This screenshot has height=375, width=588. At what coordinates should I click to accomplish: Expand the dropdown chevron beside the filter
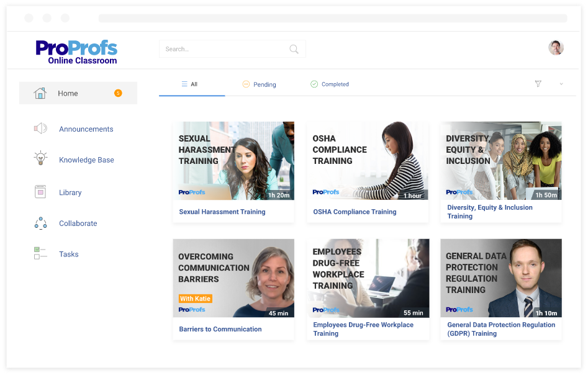tap(561, 84)
